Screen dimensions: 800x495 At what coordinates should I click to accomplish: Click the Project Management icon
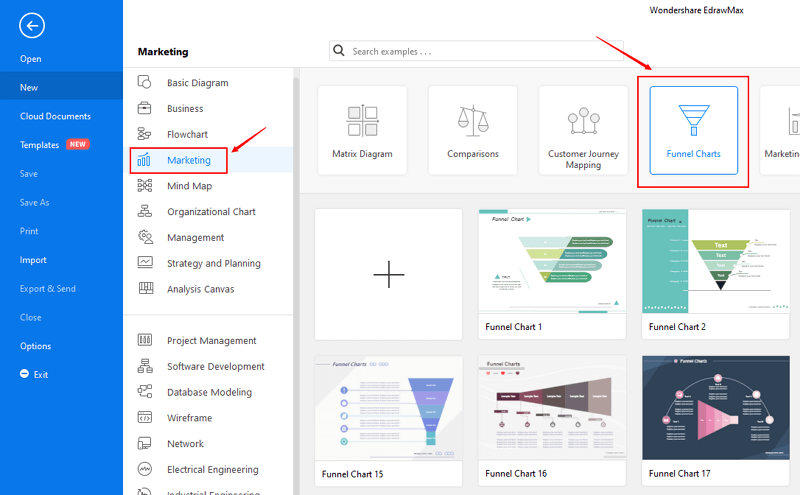tap(145, 340)
